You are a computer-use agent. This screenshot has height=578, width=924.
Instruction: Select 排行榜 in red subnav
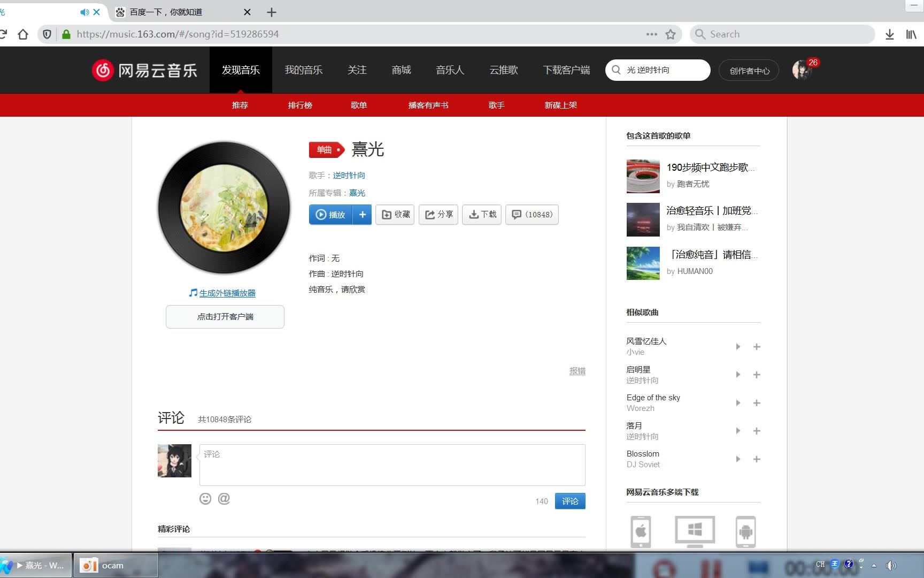[300, 105]
